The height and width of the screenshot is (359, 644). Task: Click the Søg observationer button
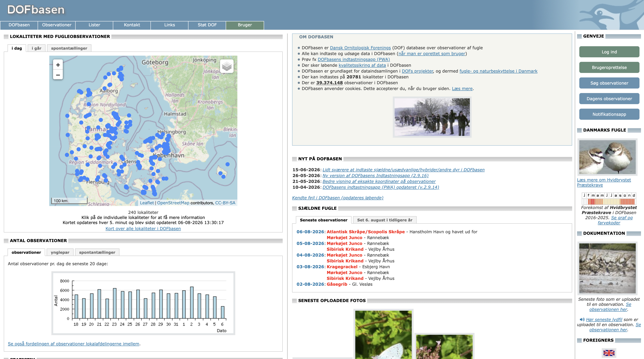pos(609,83)
